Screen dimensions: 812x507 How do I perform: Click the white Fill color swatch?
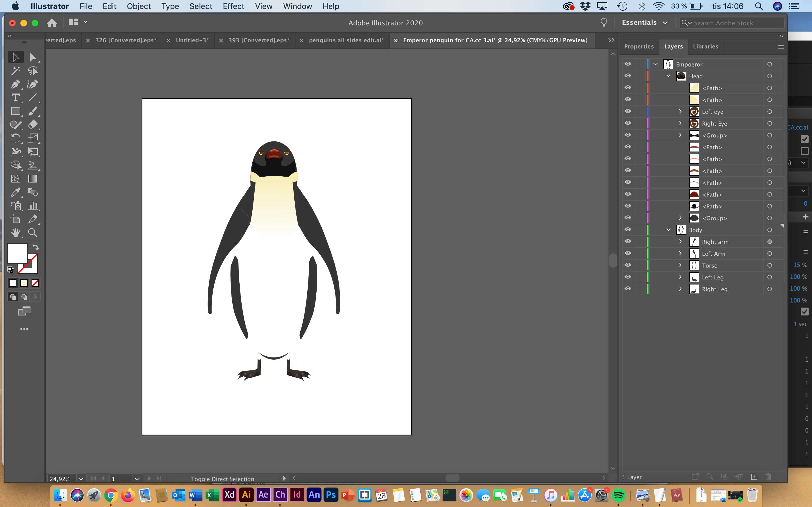(17, 253)
